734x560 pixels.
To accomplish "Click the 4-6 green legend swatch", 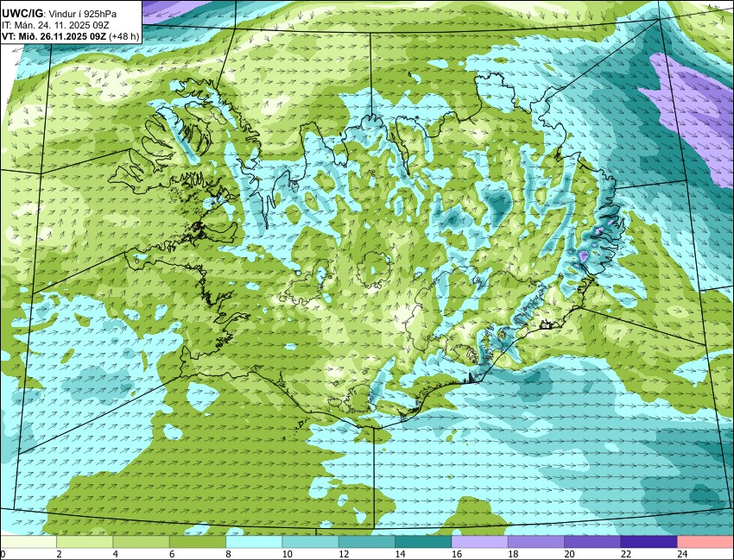I will (141, 542).
